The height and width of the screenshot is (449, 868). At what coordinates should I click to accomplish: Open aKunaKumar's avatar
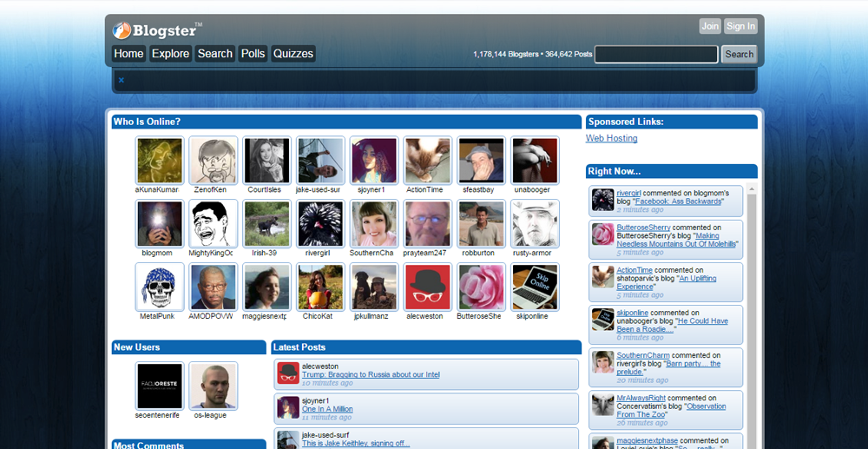pos(160,161)
